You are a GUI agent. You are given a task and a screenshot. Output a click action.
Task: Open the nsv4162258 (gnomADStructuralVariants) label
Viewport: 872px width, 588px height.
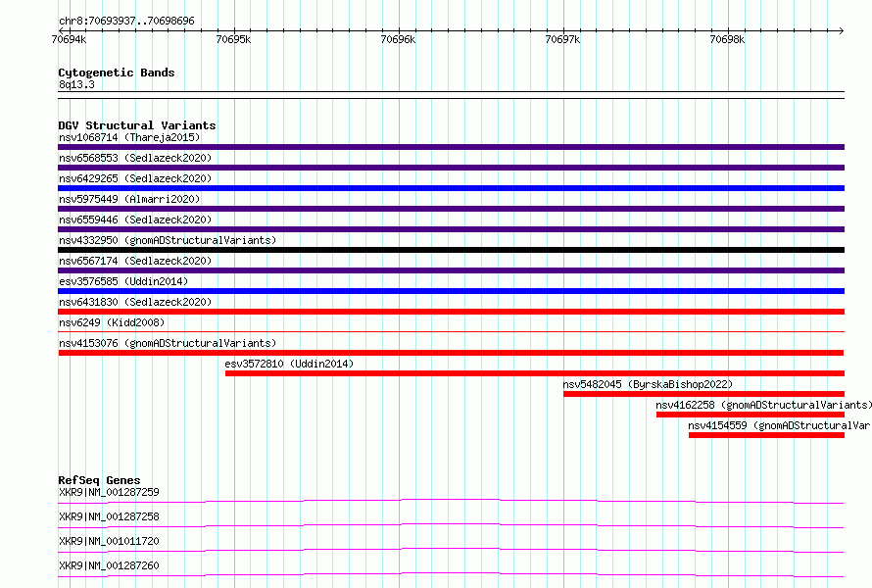(x=763, y=405)
